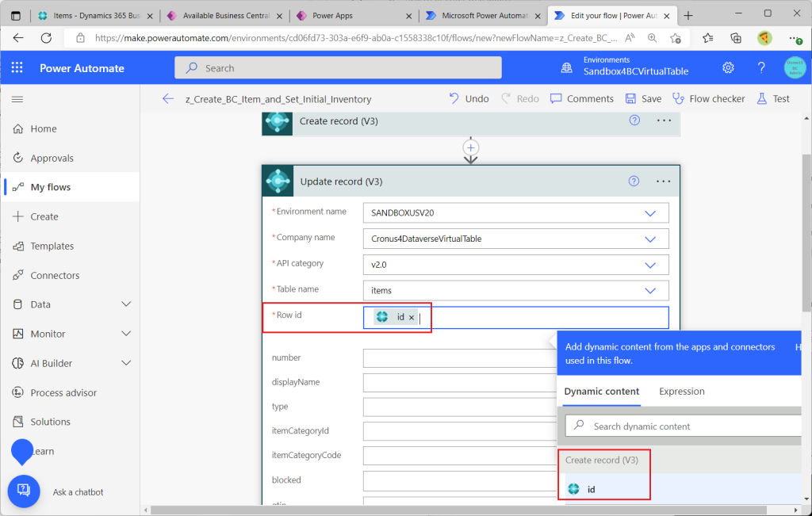Remove the id token from Row id

[x=412, y=318]
